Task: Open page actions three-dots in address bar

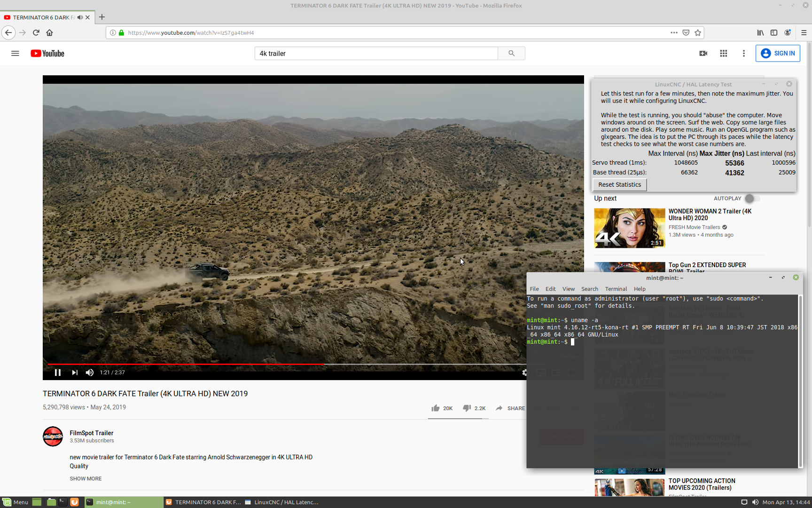Action: (674, 32)
